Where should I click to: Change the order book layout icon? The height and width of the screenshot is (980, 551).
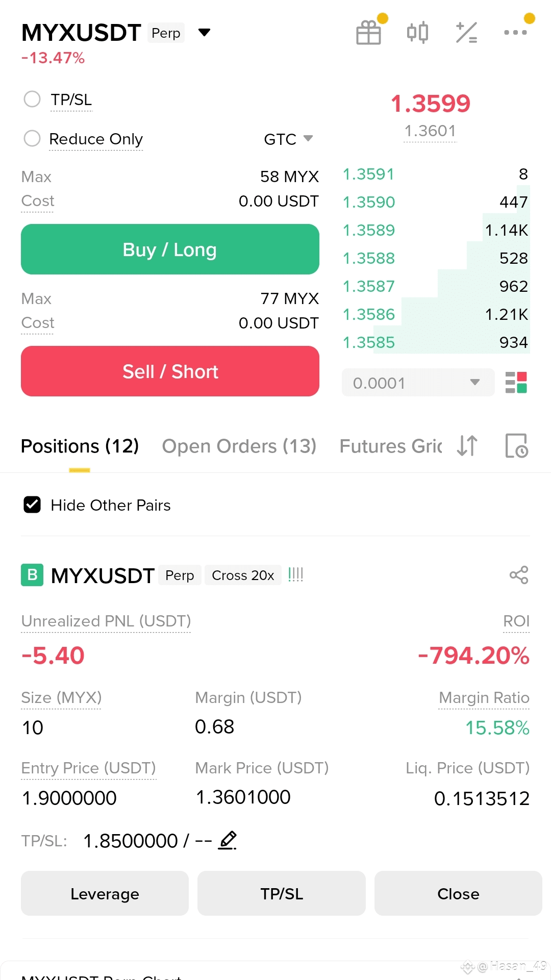516,383
